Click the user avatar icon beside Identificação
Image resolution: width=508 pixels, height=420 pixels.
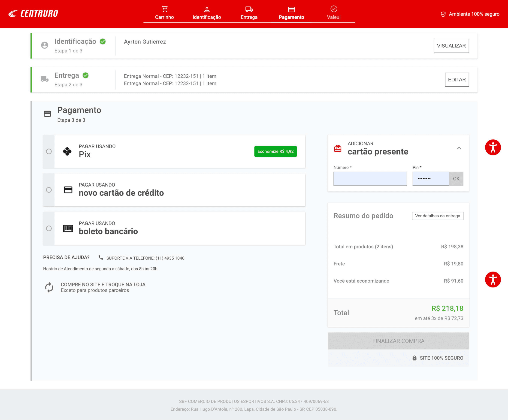(x=45, y=45)
